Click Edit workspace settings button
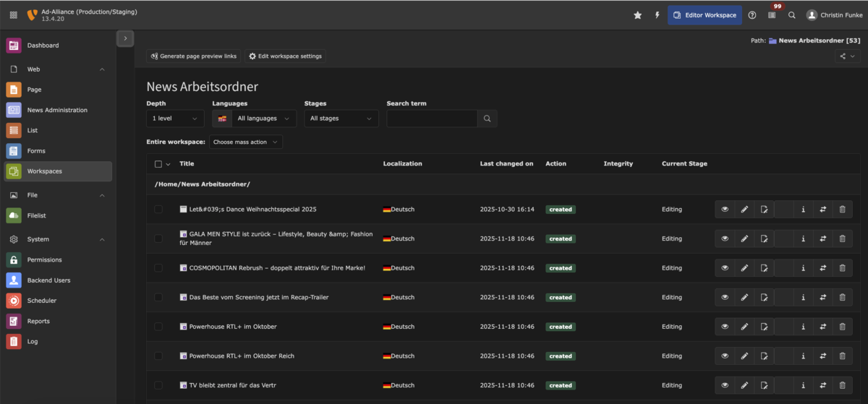This screenshot has height=404, width=868. (285, 56)
